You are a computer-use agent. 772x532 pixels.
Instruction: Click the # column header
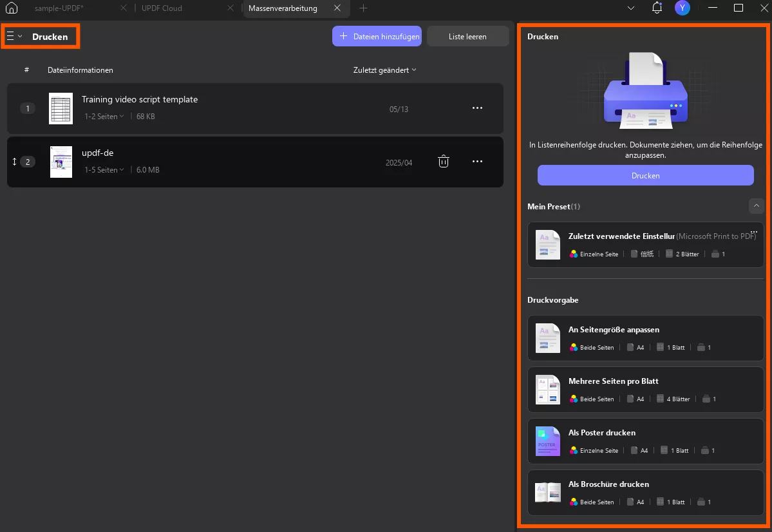[26, 70]
